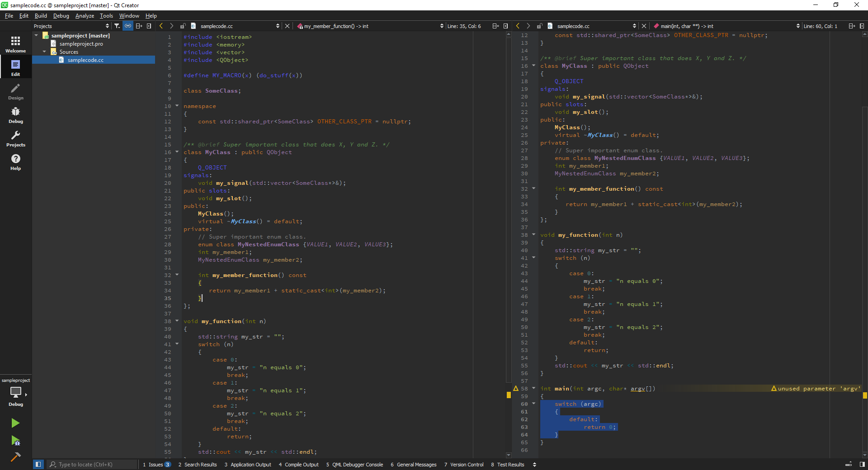
Task: Start debugging with the run-bug icon
Action: pyautogui.click(x=15, y=441)
